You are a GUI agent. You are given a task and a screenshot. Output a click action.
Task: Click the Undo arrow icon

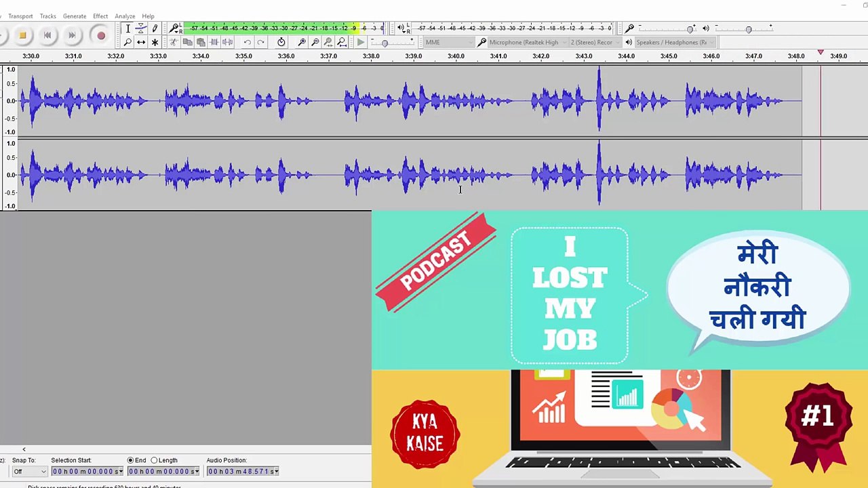[x=248, y=42]
